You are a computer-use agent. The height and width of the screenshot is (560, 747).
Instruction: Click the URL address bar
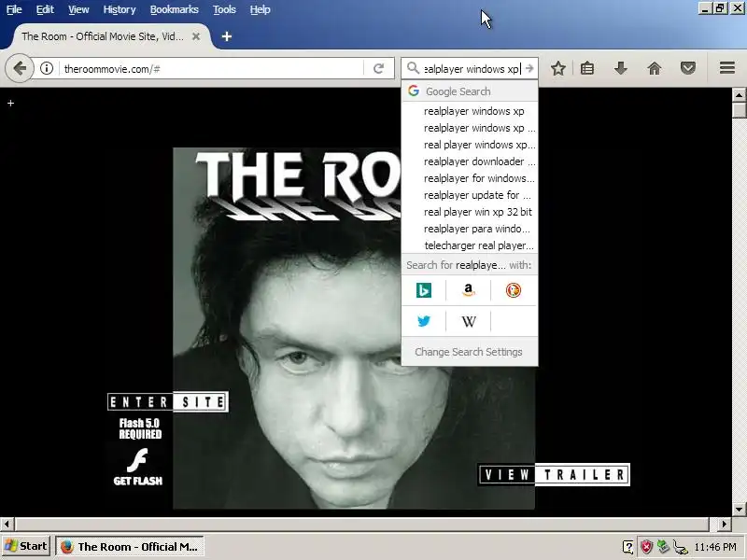tap(212, 68)
